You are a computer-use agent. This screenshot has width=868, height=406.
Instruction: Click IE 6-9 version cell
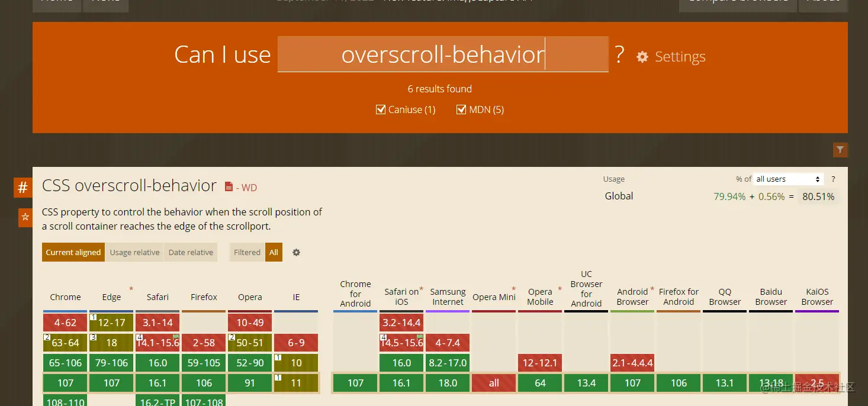pos(296,343)
